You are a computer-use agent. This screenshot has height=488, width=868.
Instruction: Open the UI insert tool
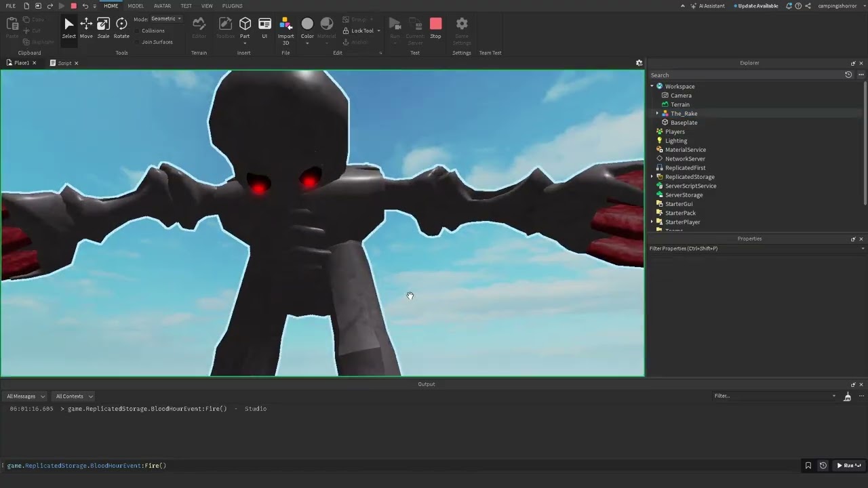click(264, 28)
